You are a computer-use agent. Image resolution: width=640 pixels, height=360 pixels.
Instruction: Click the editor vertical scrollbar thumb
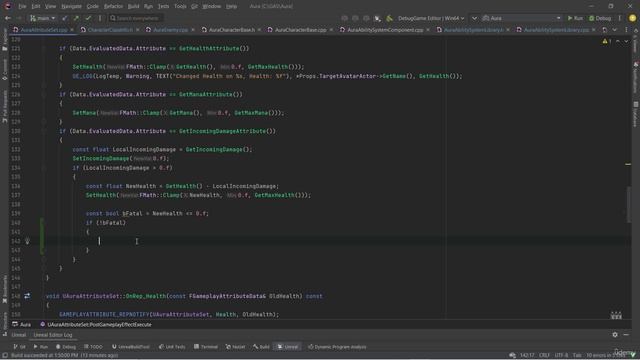(629, 204)
